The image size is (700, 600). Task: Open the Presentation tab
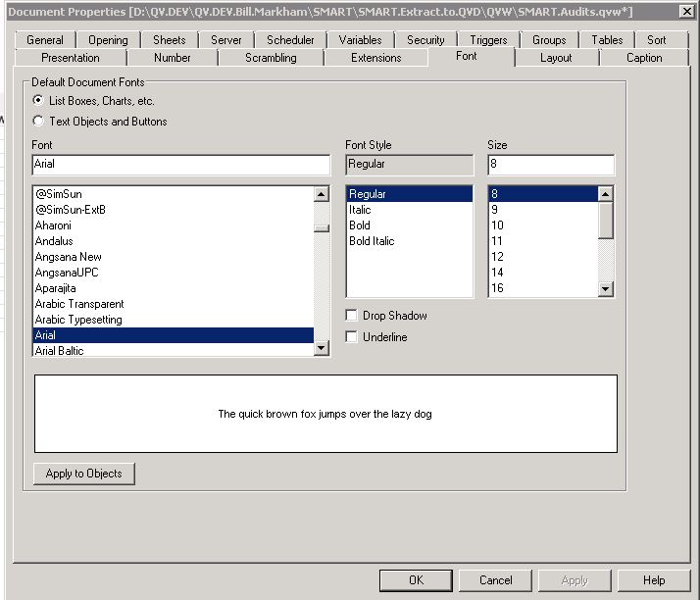tap(71, 58)
